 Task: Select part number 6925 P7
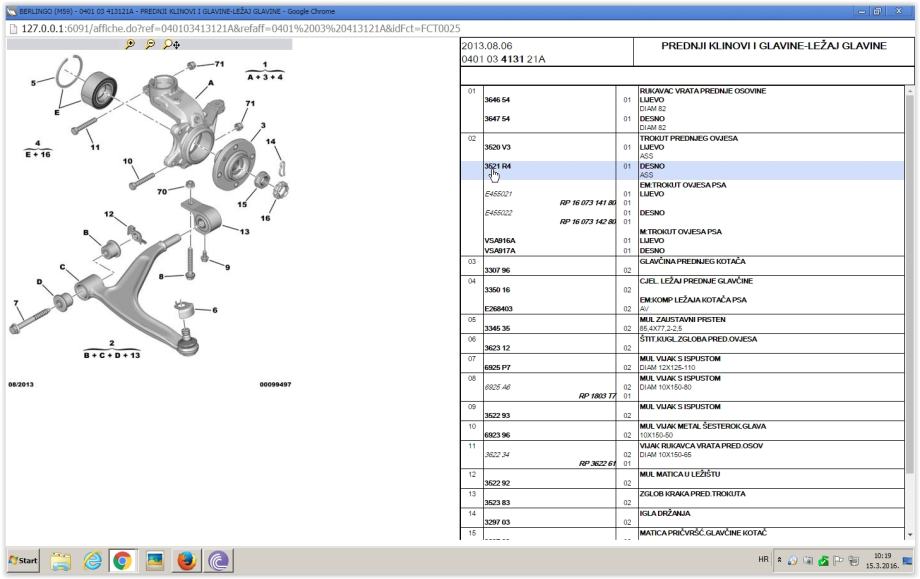point(497,367)
